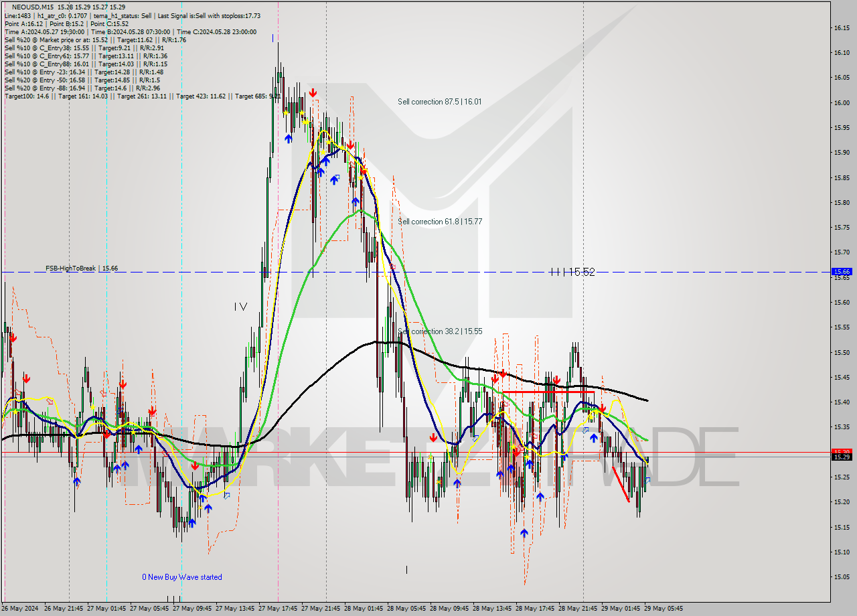The height and width of the screenshot is (616, 857).
Task: Click the 'I I I 15.52' wave label
Action: click(572, 272)
